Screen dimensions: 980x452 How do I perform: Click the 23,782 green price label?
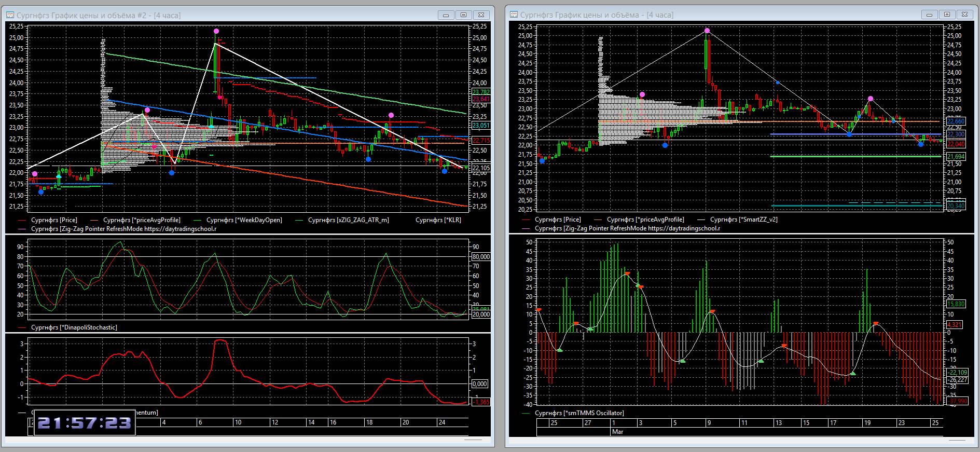480,92
